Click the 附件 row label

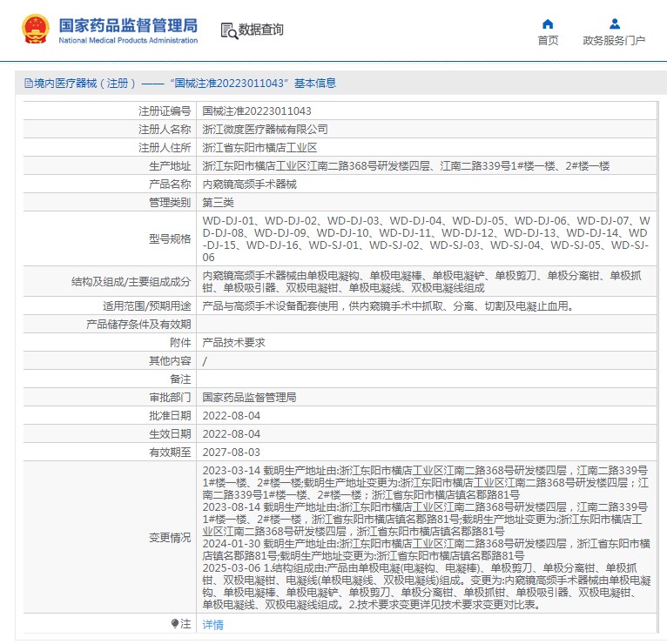tap(180, 343)
